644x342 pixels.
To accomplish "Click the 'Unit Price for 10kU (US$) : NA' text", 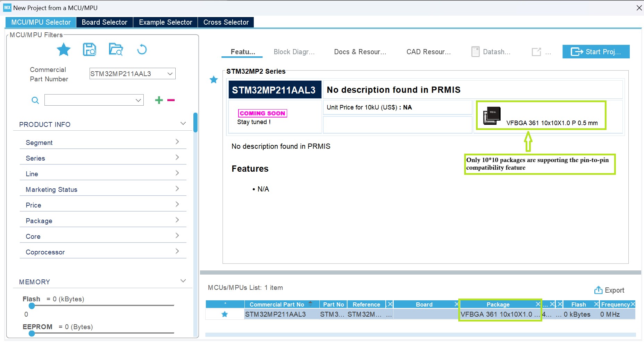I will pyautogui.click(x=369, y=107).
